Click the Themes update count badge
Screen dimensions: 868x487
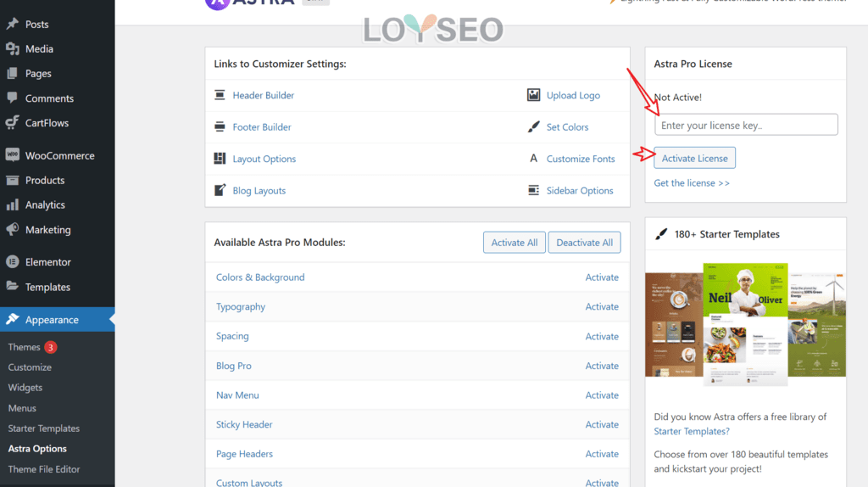pos(50,347)
